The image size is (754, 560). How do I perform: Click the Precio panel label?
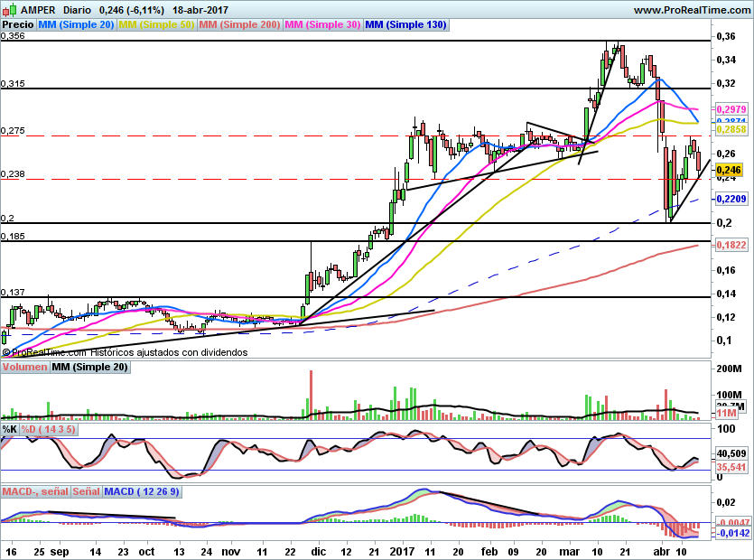17,25
